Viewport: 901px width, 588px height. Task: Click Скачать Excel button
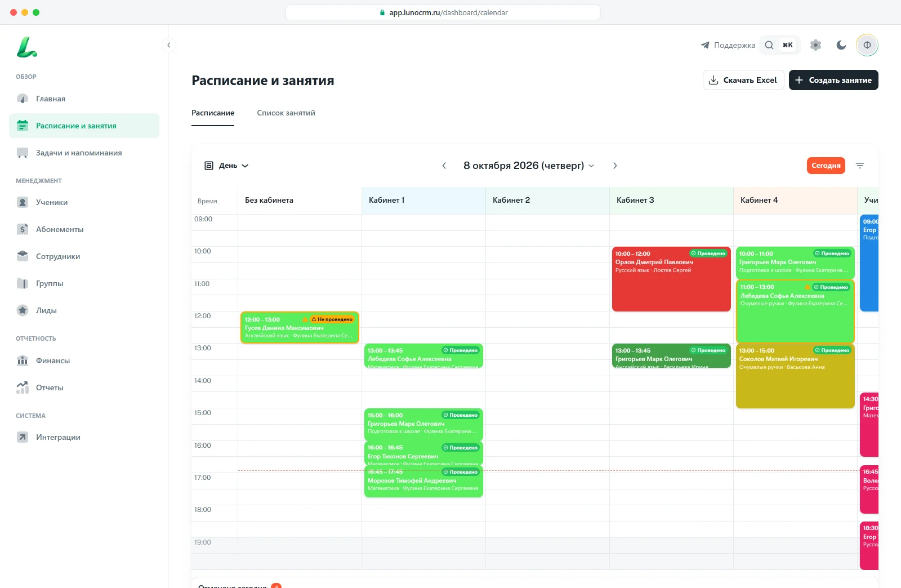tap(743, 80)
